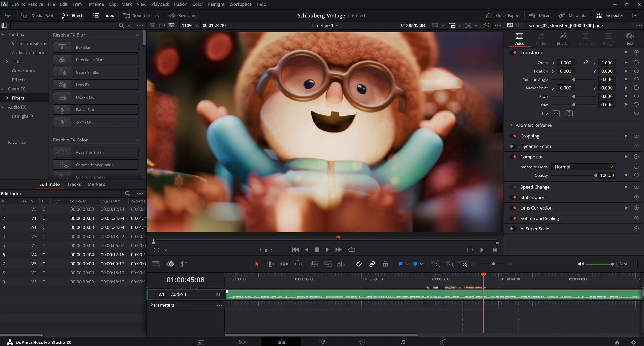
Task: Reset the Transform section
Action: click(636, 53)
